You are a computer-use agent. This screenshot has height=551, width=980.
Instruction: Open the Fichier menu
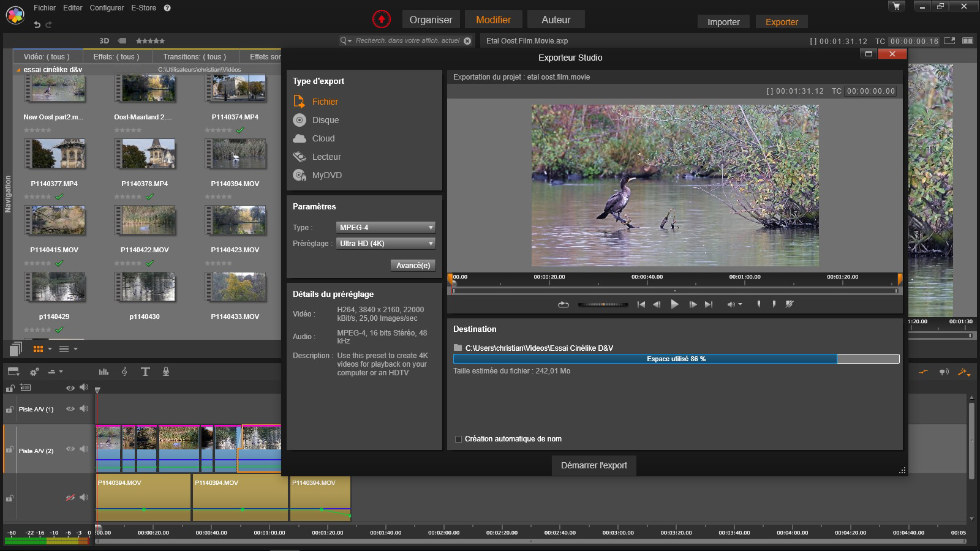click(45, 8)
